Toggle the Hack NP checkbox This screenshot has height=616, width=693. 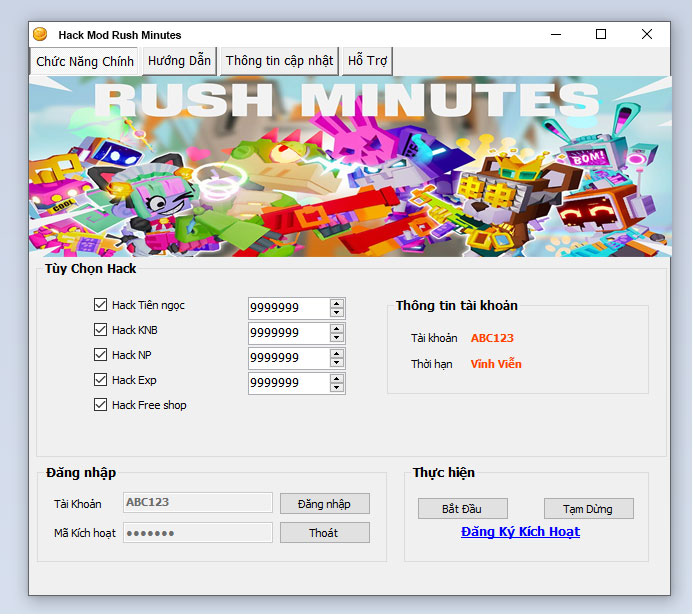[100, 354]
